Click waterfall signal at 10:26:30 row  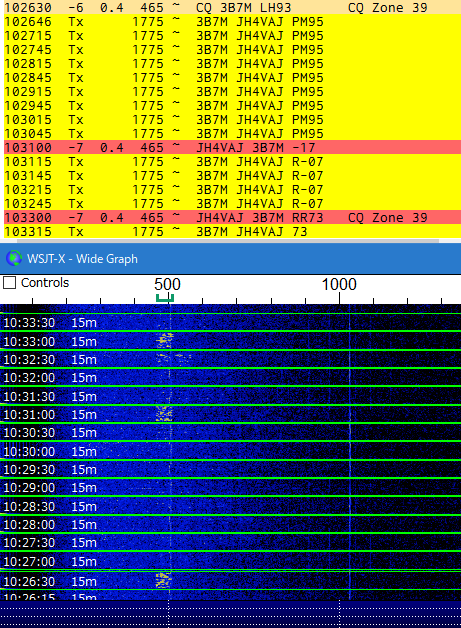click(x=163, y=580)
